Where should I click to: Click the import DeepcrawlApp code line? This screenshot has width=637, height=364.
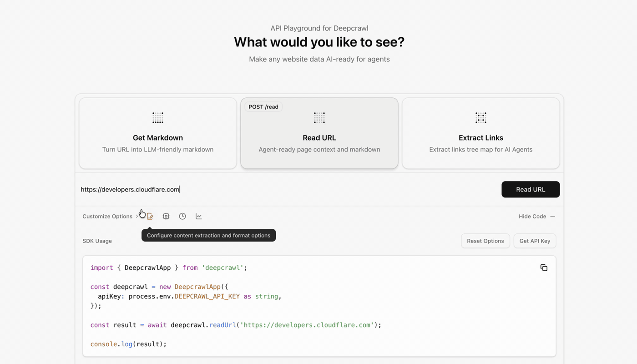tap(169, 268)
